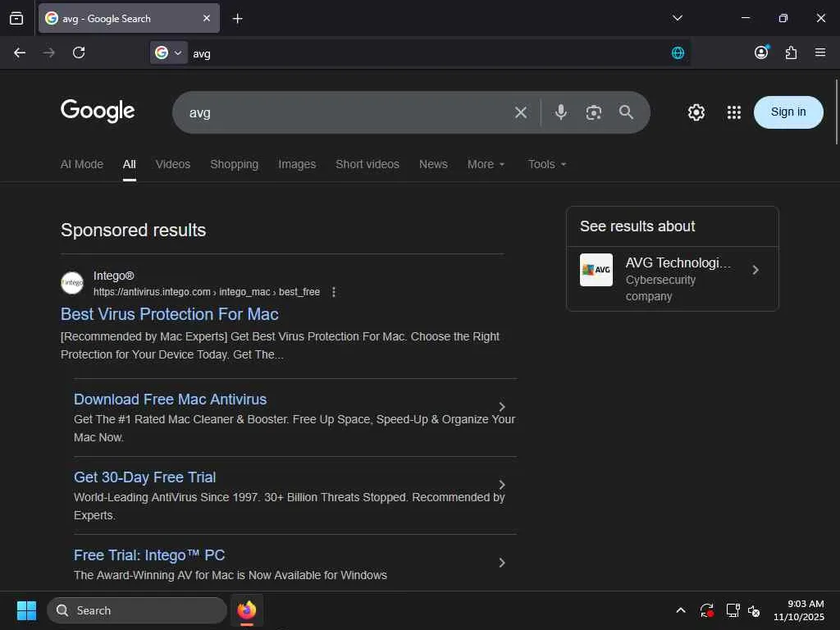Open Firefox View from the tab strip

pos(16,18)
